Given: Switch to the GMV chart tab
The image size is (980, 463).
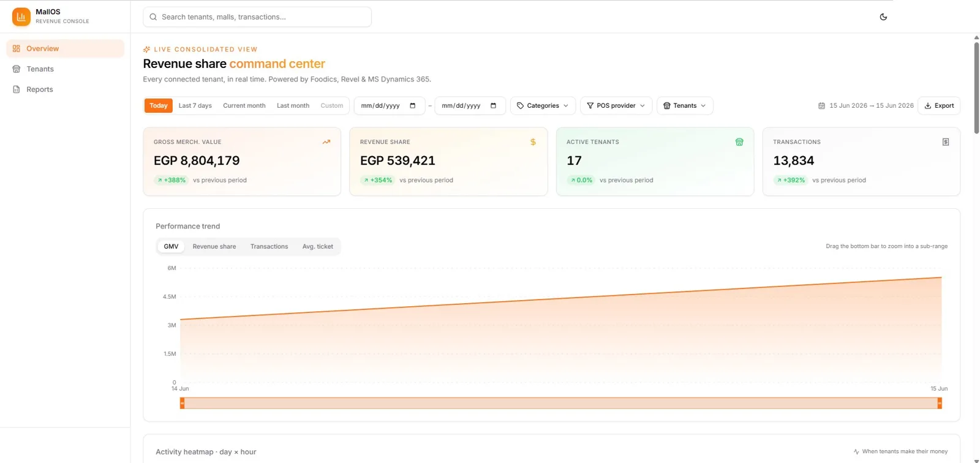Looking at the screenshot, I should (x=171, y=246).
